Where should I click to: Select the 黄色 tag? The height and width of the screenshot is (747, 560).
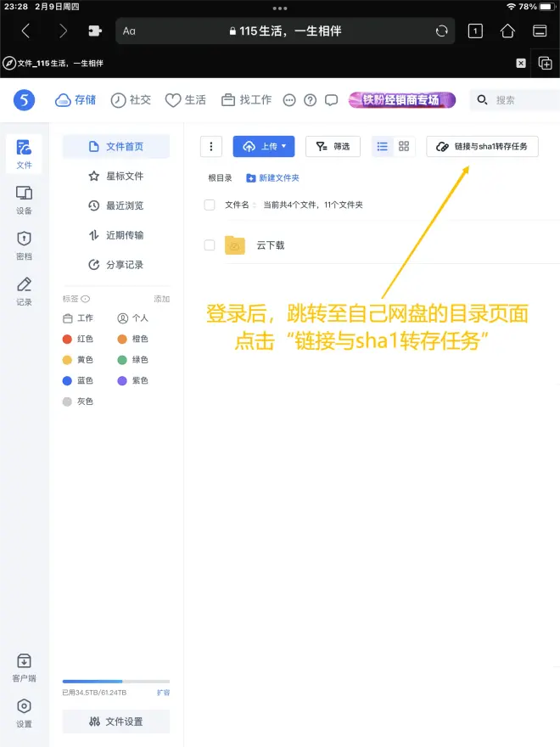[78, 360]
